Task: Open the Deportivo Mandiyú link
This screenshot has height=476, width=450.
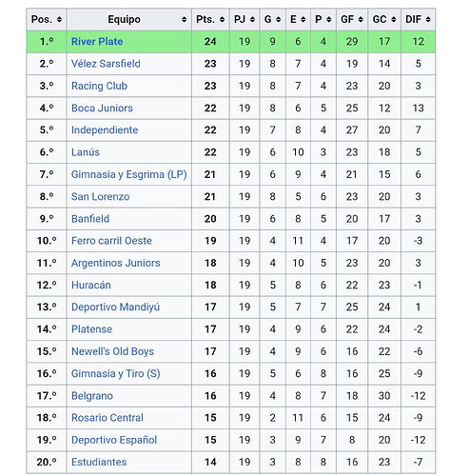Action: (x=115, y=307)
